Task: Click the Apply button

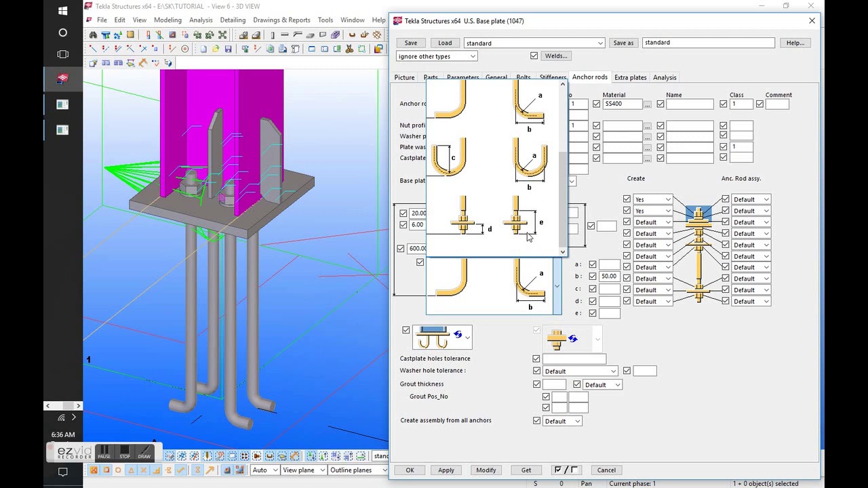Action: 446,470
